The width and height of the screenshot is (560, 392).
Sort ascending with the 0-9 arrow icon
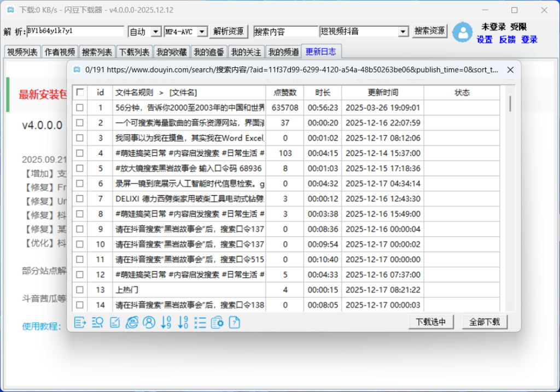(x=166, y=323)
